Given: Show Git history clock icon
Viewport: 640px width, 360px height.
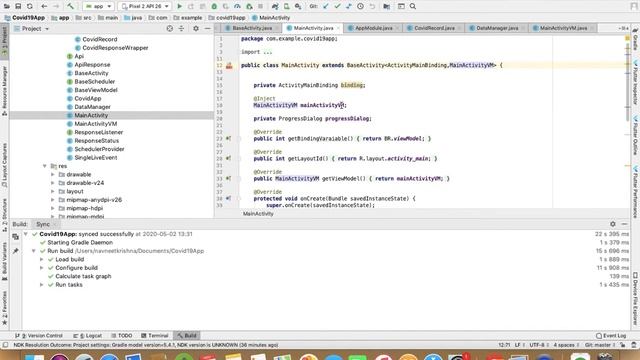Looking at the screenshot, I should (x=360, y=6).
